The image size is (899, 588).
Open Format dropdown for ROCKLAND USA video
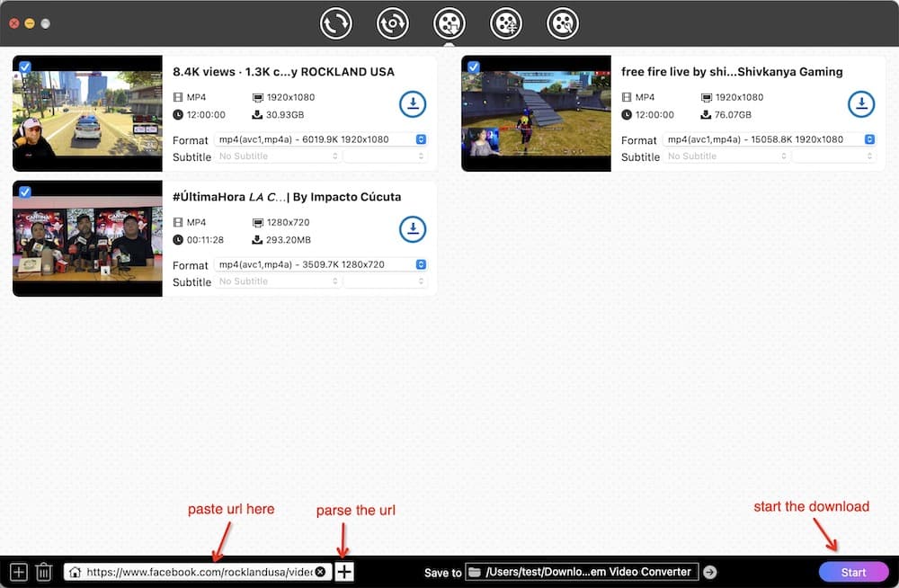[x=320, y=139]
